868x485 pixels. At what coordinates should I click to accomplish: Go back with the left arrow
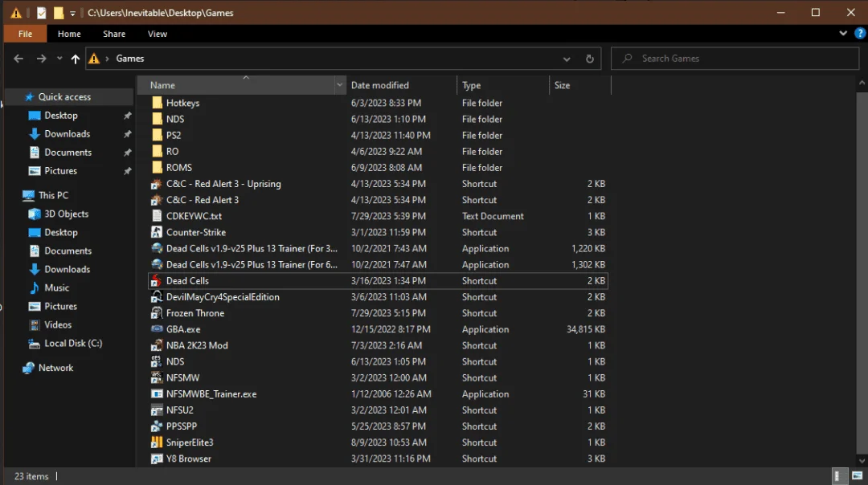tap(18, 59)
